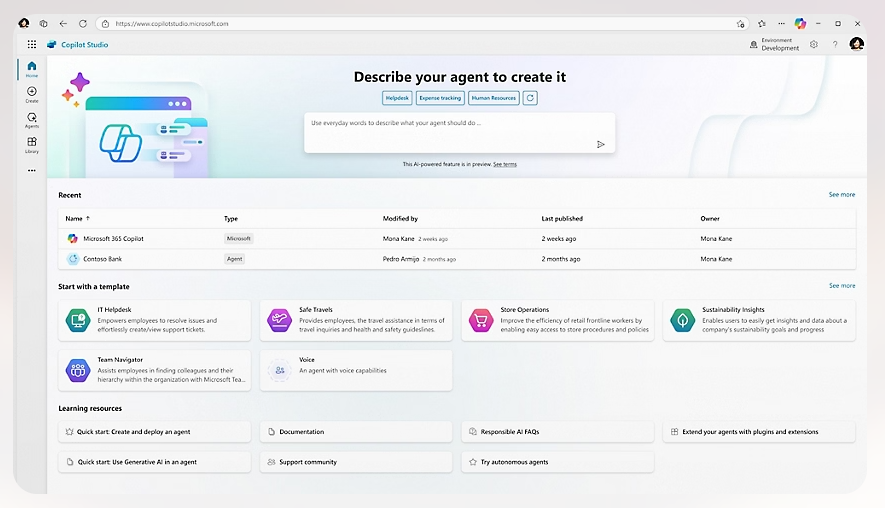Viewport: 885px width, 508px height.
Task: Open the Support community resource
Action: (x=356, y=462)
